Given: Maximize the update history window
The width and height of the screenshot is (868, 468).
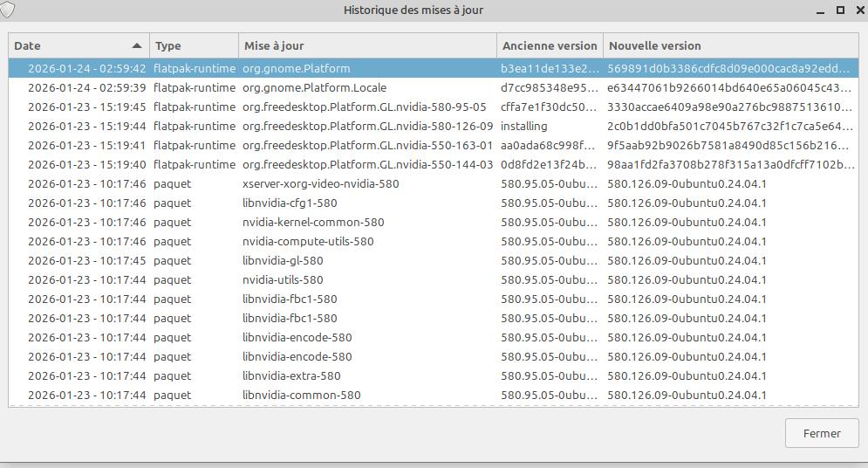Looking at the screenshot, I should [x=840, y=10].
